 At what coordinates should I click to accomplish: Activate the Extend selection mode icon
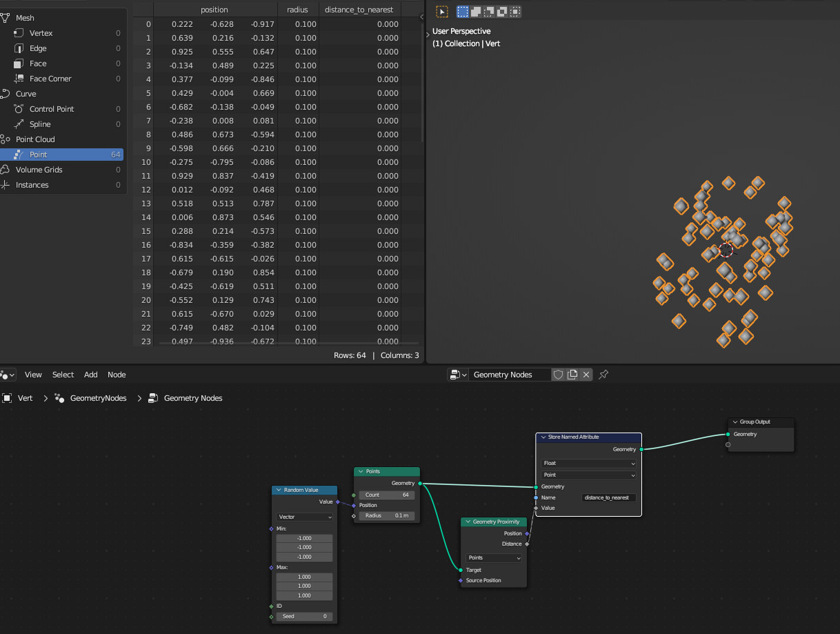(476, 11)
